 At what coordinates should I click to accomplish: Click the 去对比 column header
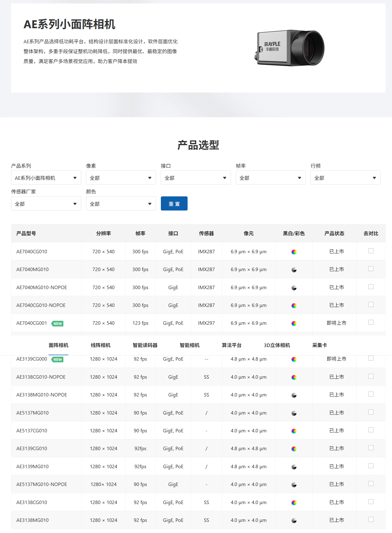point(371,233)
